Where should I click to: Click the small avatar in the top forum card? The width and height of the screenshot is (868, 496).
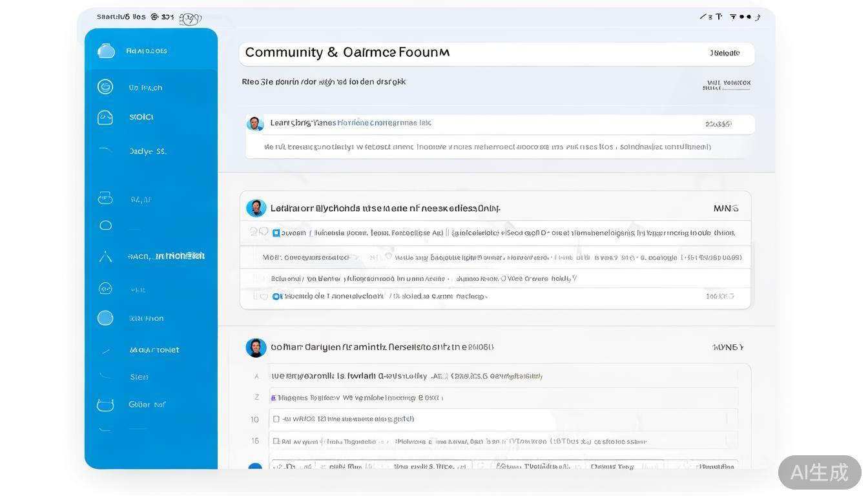255,123
